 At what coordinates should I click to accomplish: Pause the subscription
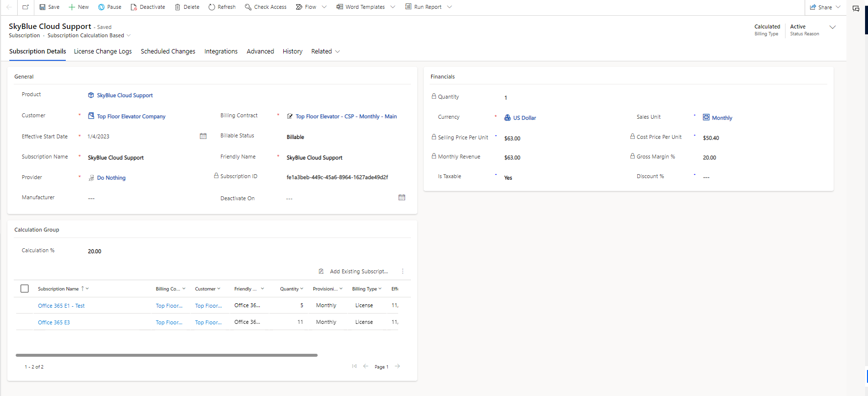click(109, 7)
